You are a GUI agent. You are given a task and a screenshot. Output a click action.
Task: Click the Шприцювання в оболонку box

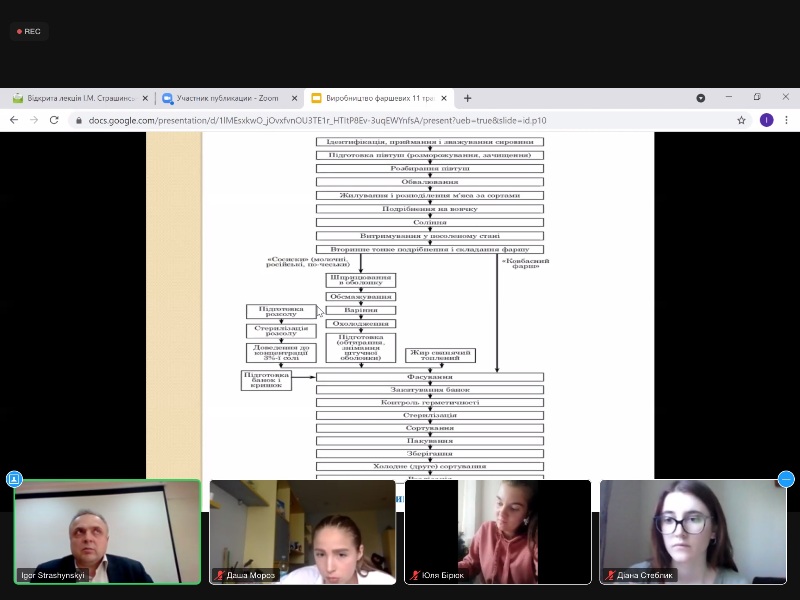[x=361, y=280]
